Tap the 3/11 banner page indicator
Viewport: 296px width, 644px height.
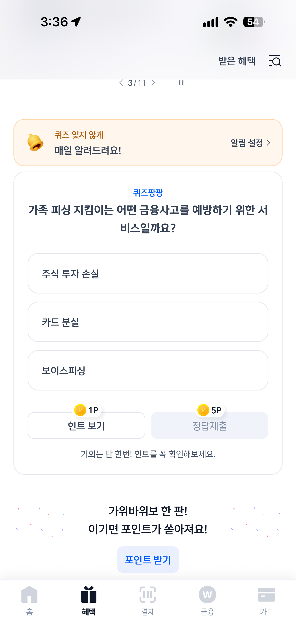tap(137, 83)
